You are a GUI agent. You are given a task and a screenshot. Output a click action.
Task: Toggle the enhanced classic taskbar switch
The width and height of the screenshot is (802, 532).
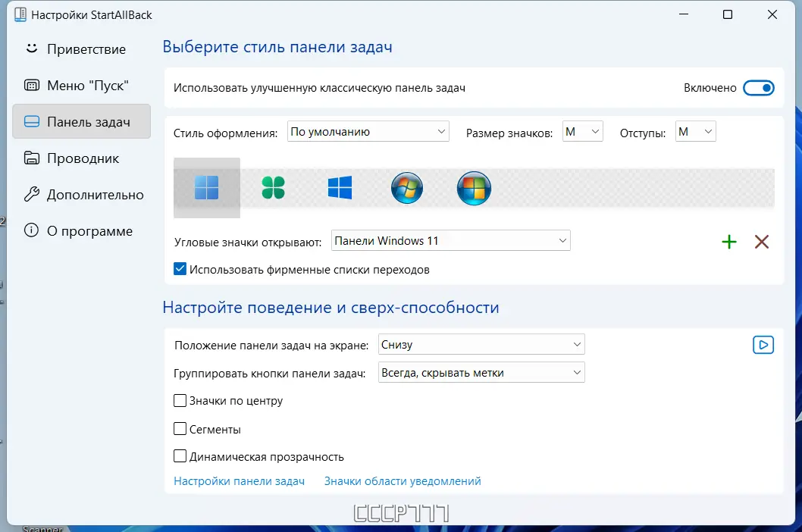(759, 88)
